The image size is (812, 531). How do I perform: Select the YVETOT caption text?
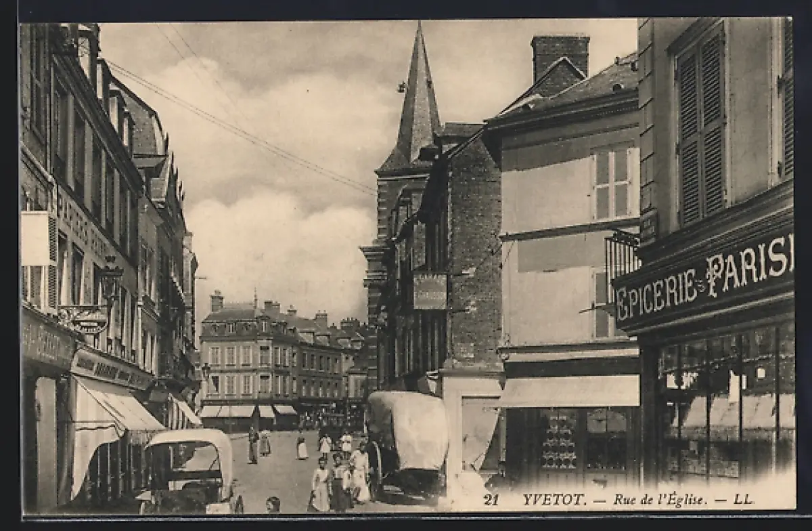pyautogui.click(x=554, y=500)
